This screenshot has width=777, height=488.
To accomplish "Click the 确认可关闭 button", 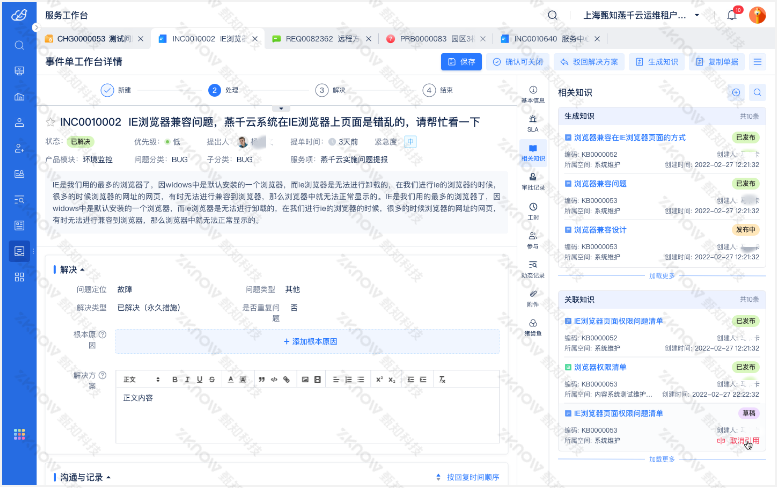I will coord(518,62).
